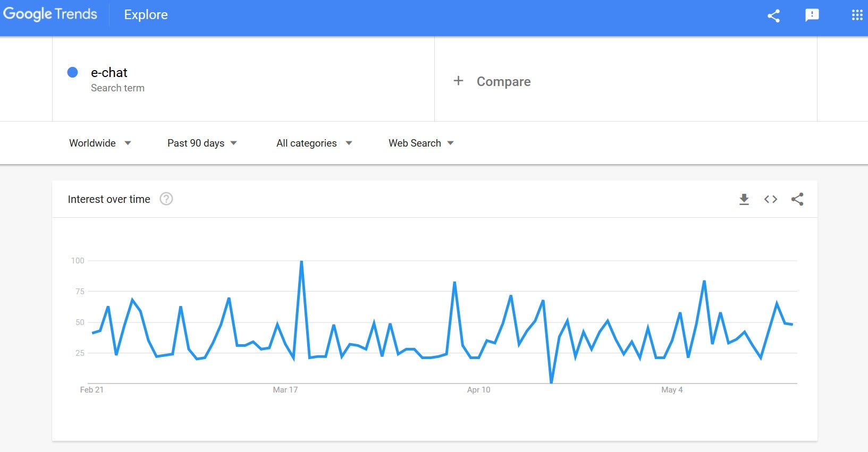Open the Google apps grid icon
This screenshot has width=868, height=452.
pyautogui.click(x=857, y=15)
